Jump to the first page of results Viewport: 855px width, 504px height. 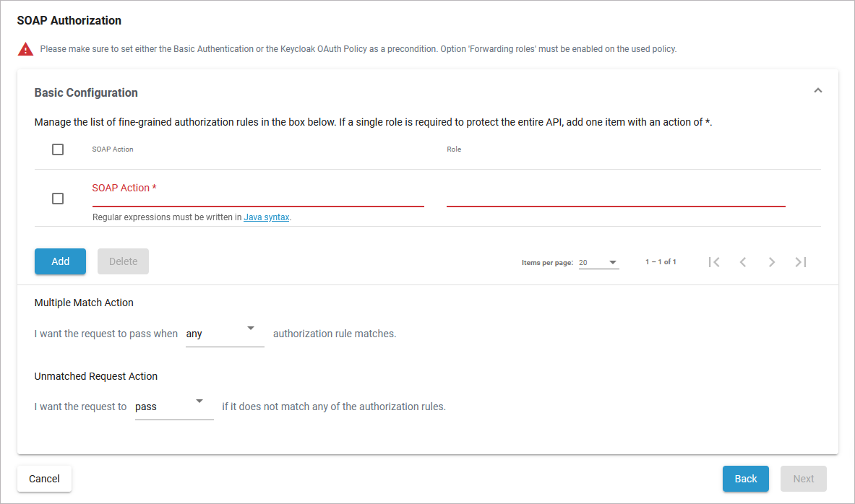(x=714, y=262)
